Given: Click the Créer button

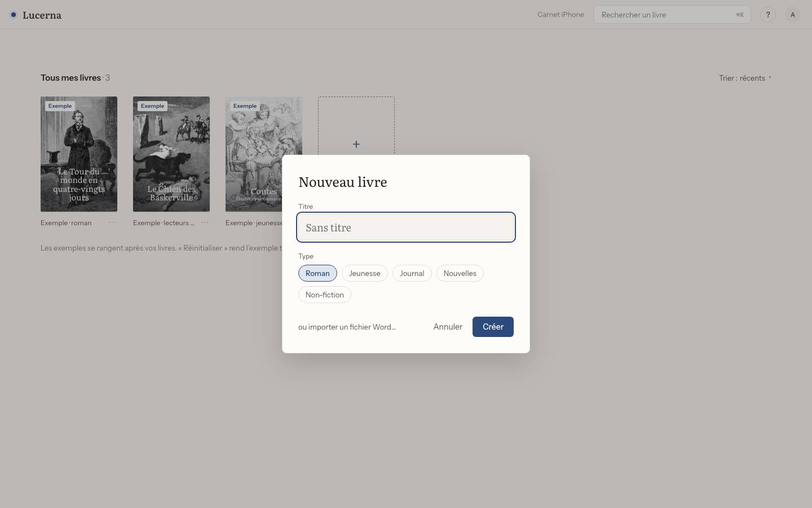Looking at the screenshot, I should [x=493, y=327].
